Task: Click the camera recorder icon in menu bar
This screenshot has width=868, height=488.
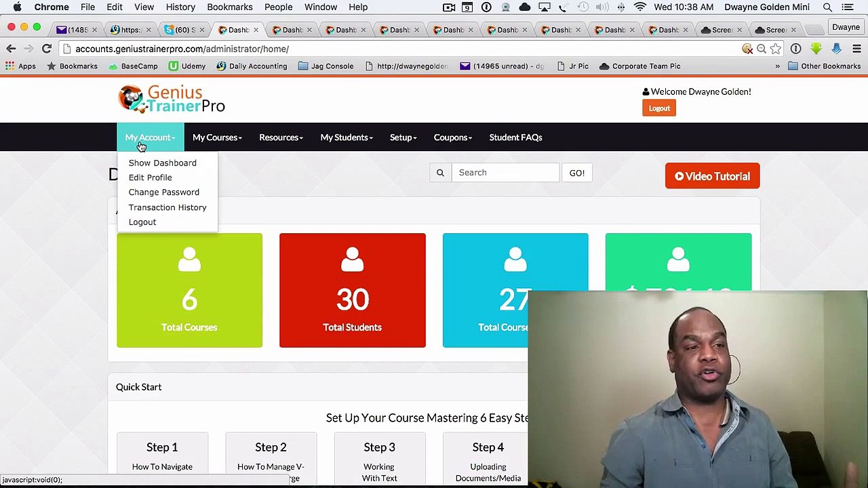Action: click(449, 7)
